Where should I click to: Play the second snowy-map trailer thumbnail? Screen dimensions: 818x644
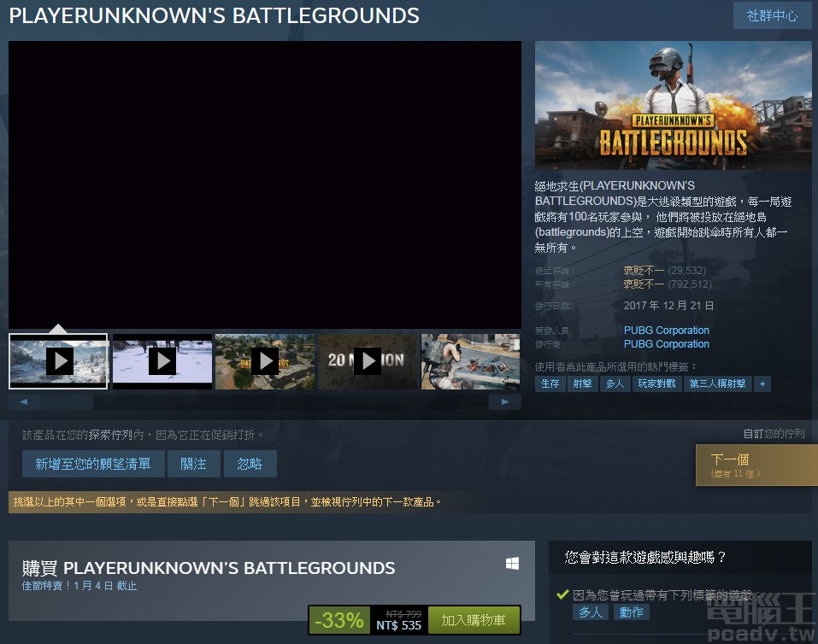point(162,360)
